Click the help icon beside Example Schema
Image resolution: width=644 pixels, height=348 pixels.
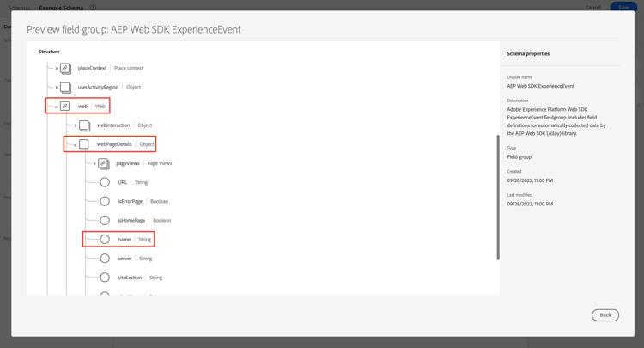93,8
